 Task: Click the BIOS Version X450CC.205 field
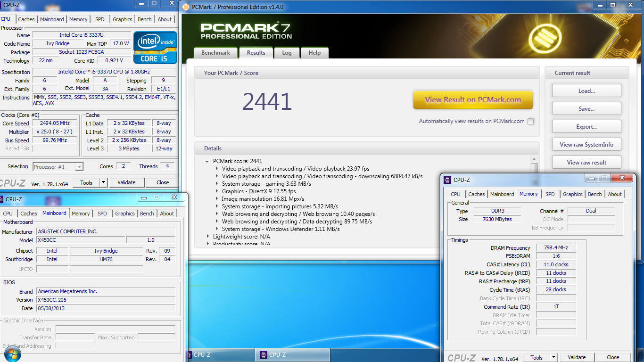[106, 300]
